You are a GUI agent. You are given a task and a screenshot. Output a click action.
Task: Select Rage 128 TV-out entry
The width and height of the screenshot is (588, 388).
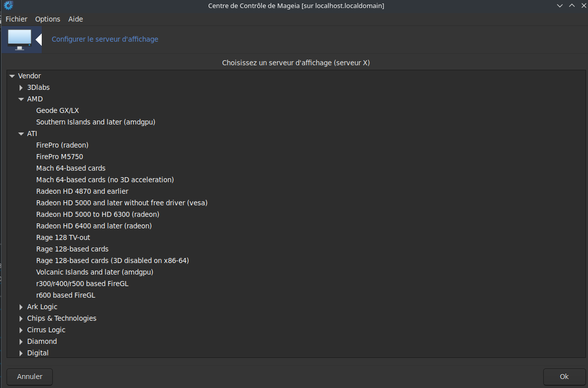(x=63, y=238)
